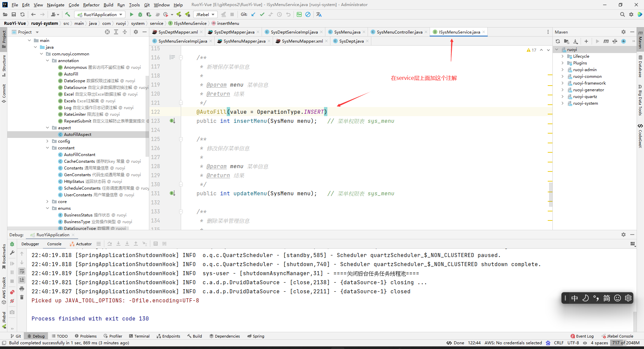Click the Git Update Project blue arrow
This screenshot has width=644, height=349.
(253, 14)
